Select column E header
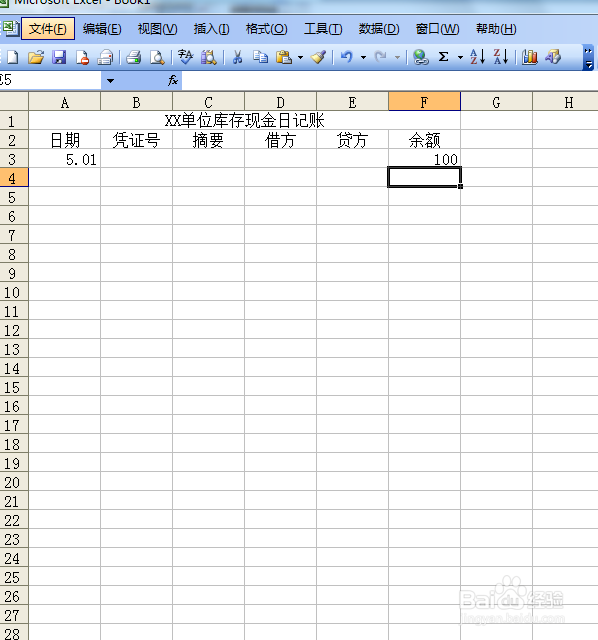Image resolution: width=598 pixels, height=640 pixels. pos(352,102)
